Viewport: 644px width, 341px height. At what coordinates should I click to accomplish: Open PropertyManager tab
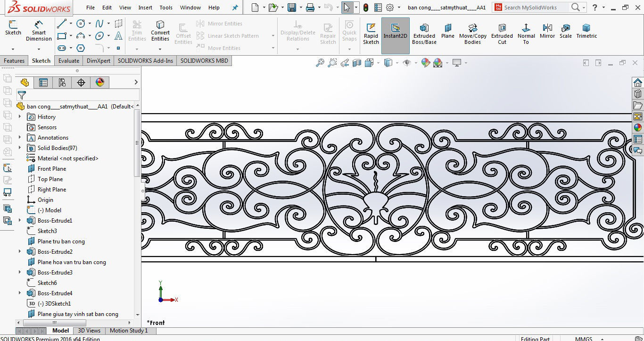43,83
